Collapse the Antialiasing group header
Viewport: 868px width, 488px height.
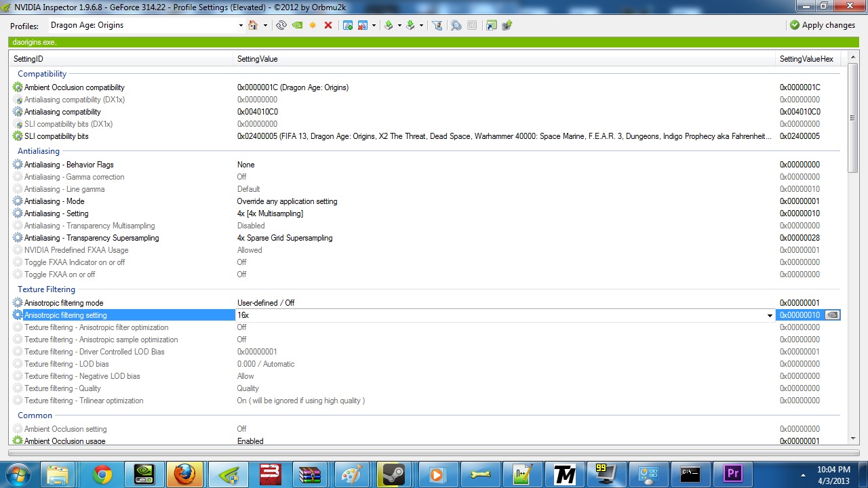point(39,151)
